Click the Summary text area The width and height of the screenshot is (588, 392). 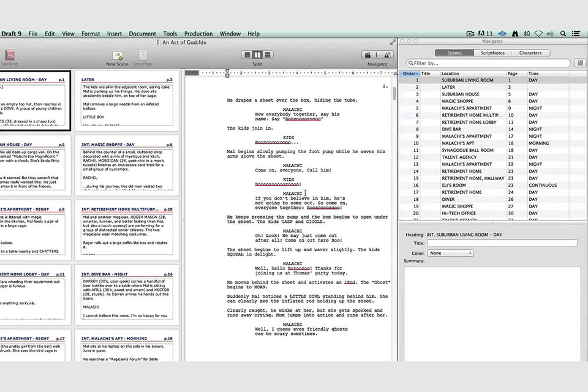pos(492,314)
